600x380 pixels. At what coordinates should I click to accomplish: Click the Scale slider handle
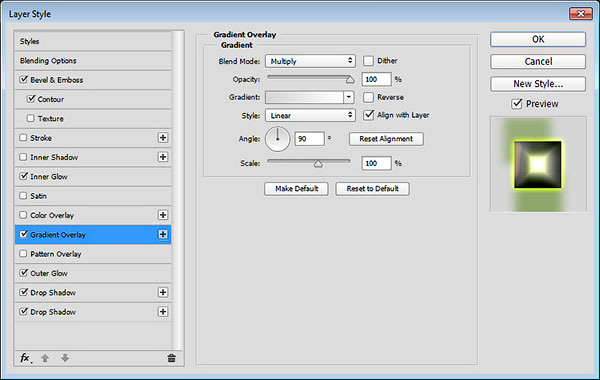point(318,164)
